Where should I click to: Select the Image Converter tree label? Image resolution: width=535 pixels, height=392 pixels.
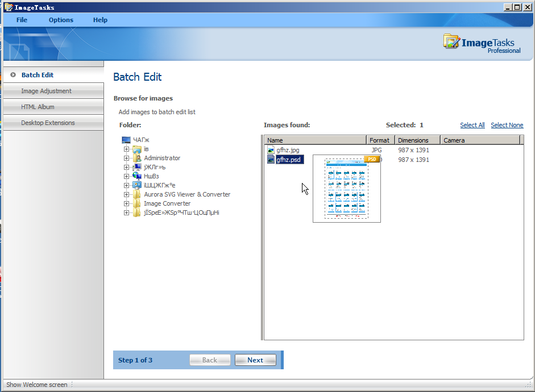pos(167,203)
